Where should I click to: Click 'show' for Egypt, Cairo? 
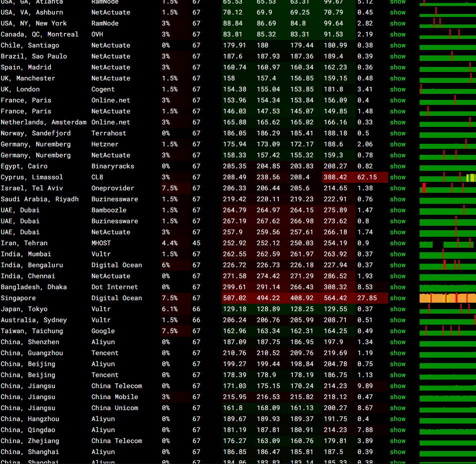(397, 166)
